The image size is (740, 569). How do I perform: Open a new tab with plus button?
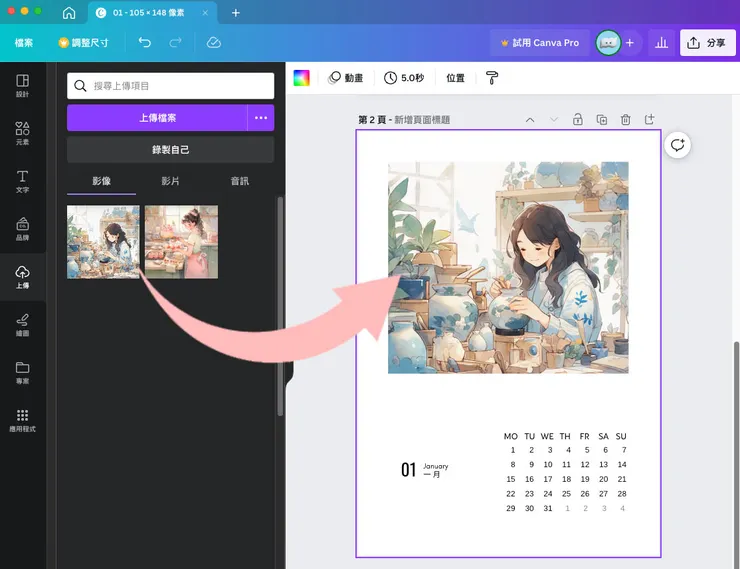pyautogui.click(x=235, y=13)
